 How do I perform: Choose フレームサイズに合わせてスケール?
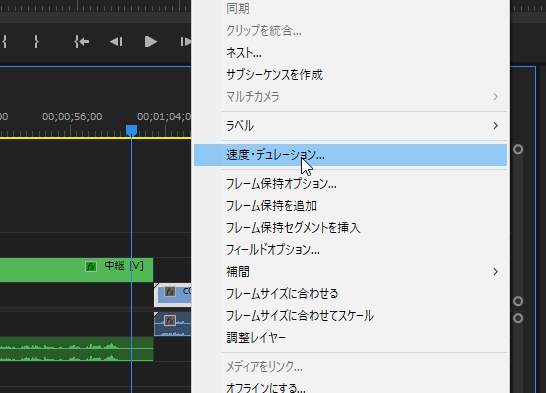[350, 315]
